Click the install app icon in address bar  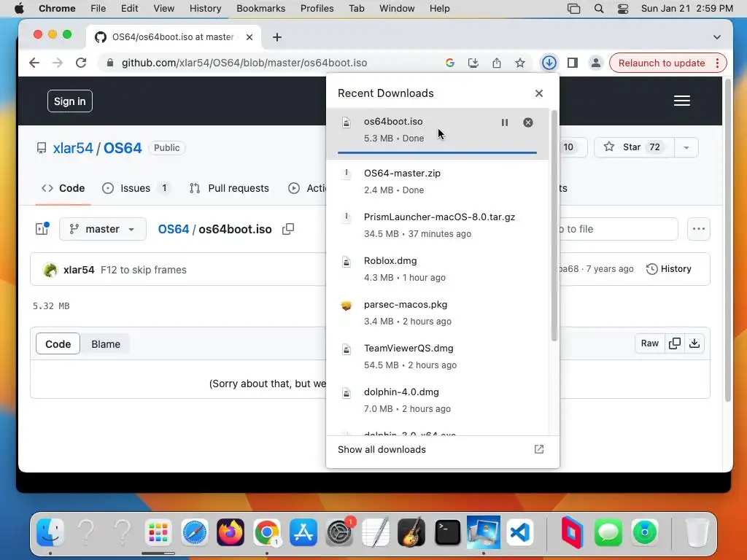473,63
